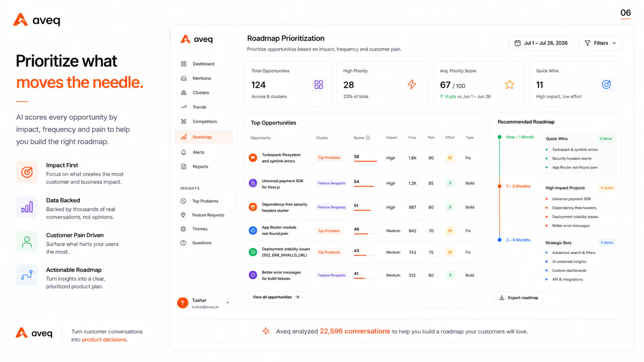Click App Router module row icon
644x362 pixels.
tap(253, 231)
